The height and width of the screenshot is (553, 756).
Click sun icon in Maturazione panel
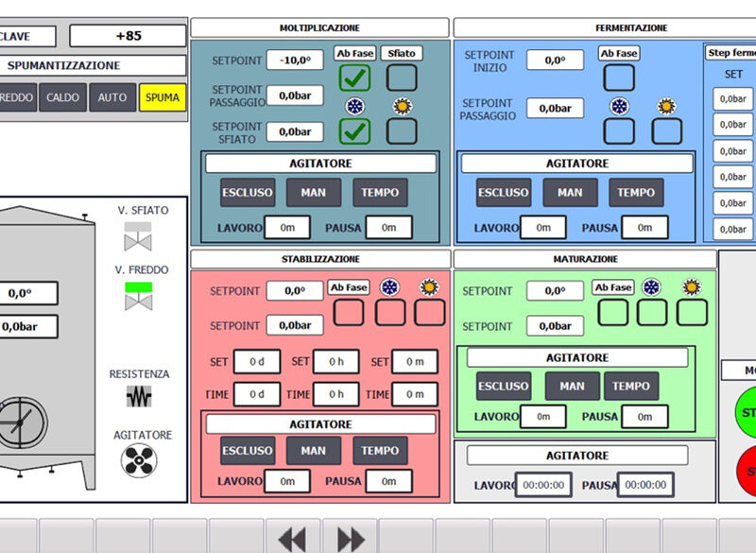click(x=692, y=287)
